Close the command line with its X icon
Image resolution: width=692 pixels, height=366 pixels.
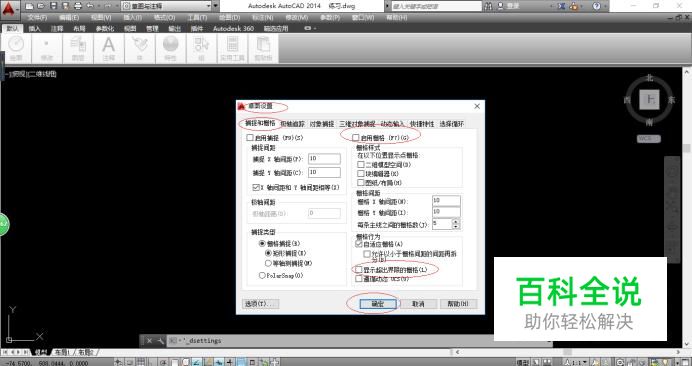click(x=149, y=340)
